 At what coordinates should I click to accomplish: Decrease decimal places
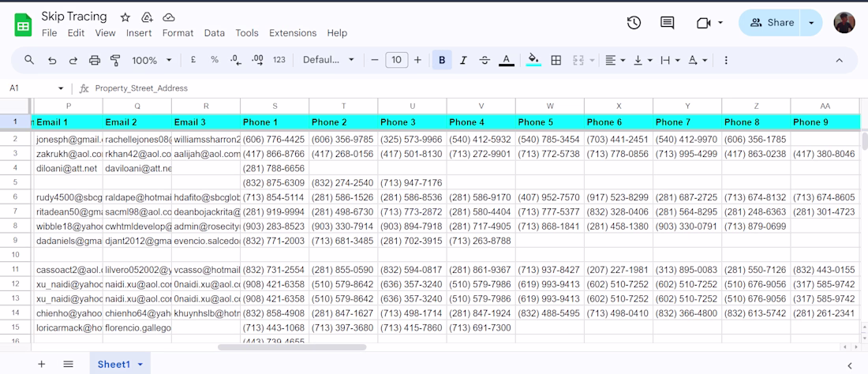point(236,60)
